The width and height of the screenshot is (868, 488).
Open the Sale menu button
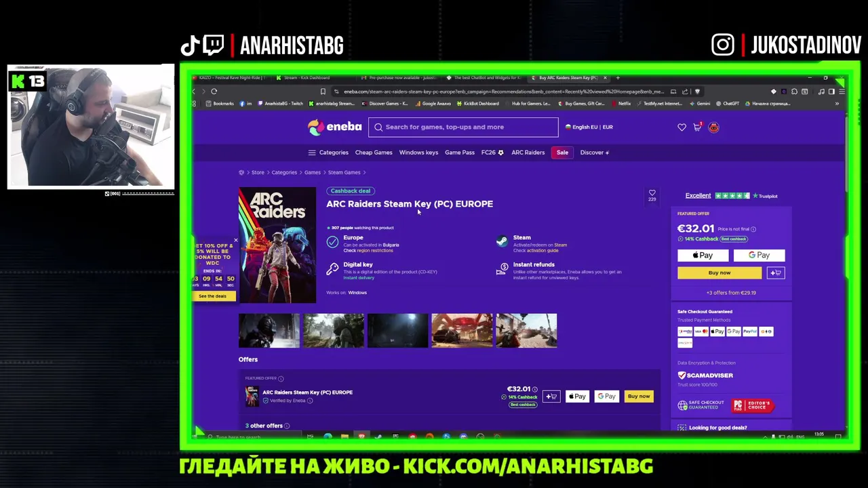562,152
